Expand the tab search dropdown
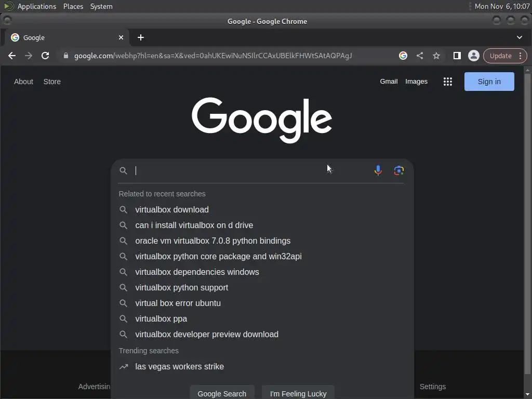Viewport: 532px width, 399px height. click(520, 37)
